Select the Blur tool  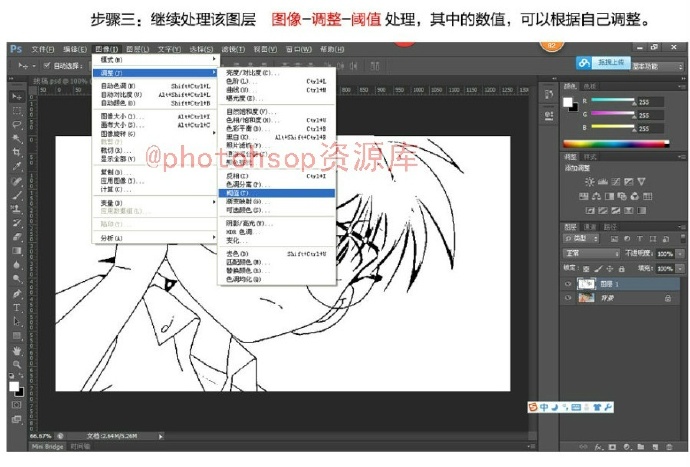pyautogui.click(x=17, y=265)
